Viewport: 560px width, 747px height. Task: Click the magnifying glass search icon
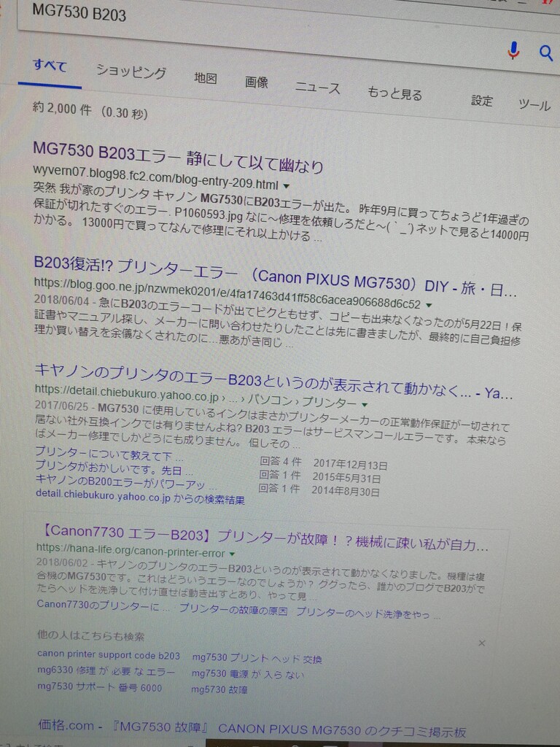click(x=545, y=53)
